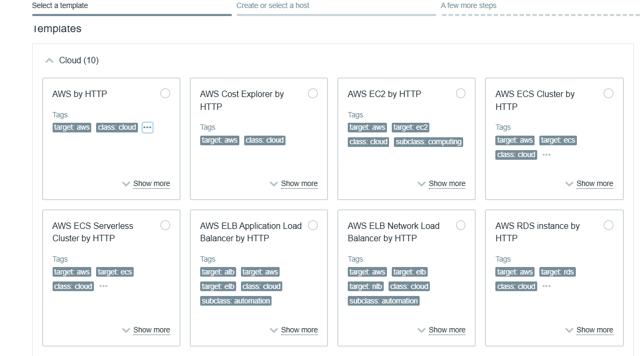Select the AWS by HTTP template radio
Screen dimensions: 644x356
[165, 93]
